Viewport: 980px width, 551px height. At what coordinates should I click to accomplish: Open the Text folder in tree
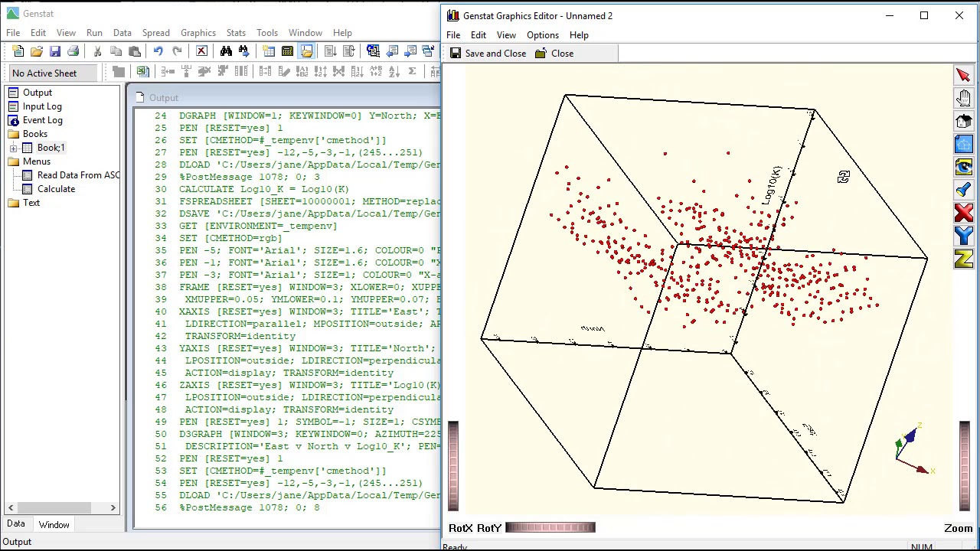pos(31,203)
